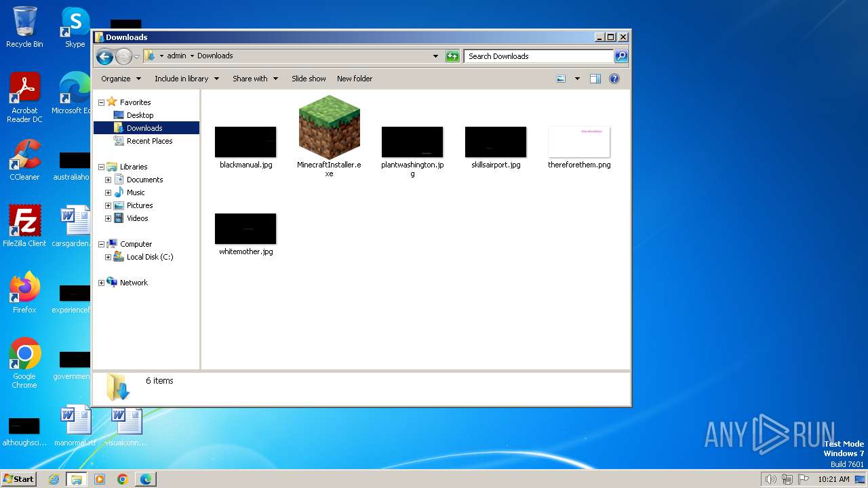Expand the Network node

coord(102,283)
